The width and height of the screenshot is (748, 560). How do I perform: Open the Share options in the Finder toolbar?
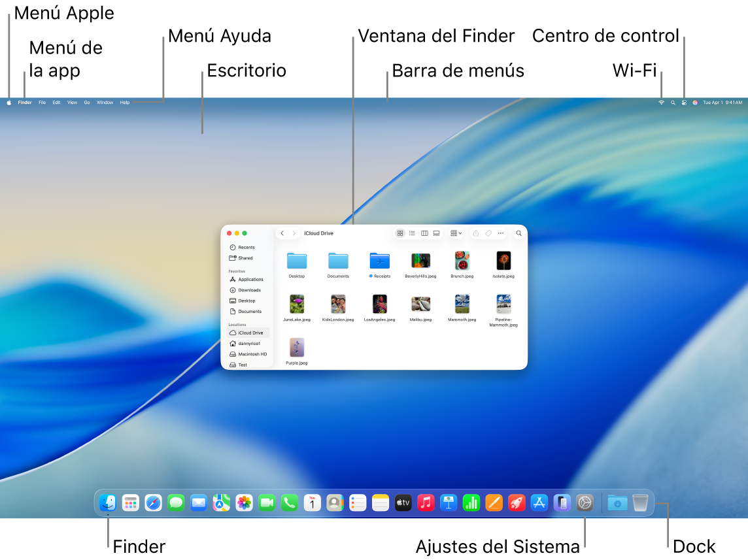[475, 233]
